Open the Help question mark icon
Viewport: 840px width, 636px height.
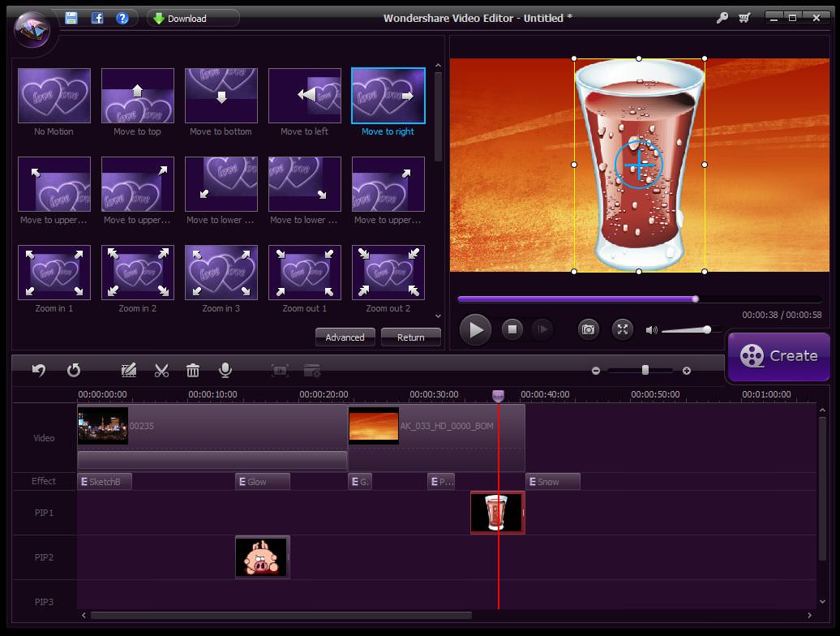122,18
